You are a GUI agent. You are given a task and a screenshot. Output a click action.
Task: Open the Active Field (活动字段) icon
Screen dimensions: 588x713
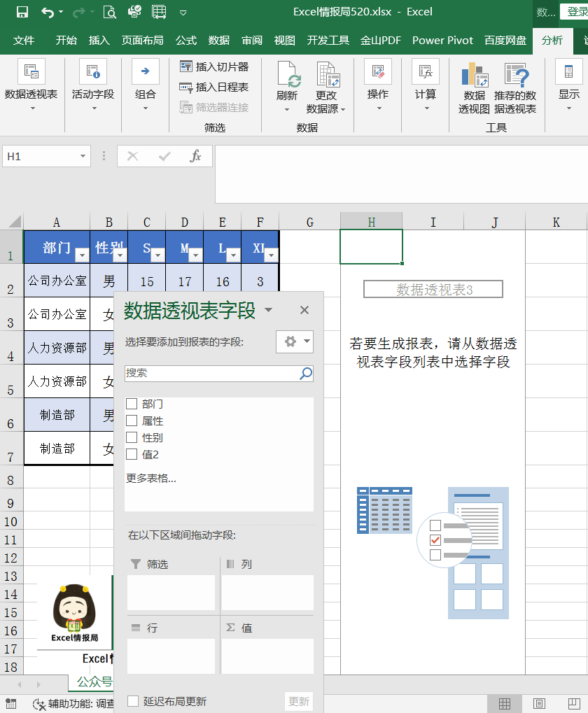(x=93, y=71)
